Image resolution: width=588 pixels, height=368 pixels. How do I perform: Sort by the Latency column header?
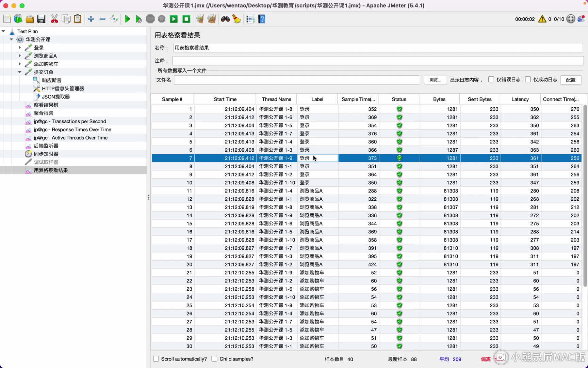(x=520, y=99)
